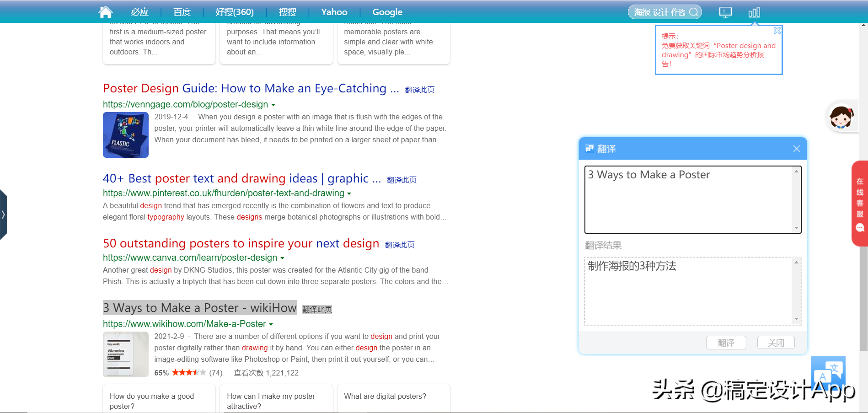This screenshot has height=413, width=868.
Task: Open the canva.com/learn/poster-design URL
Action: [x=190, y=258]
